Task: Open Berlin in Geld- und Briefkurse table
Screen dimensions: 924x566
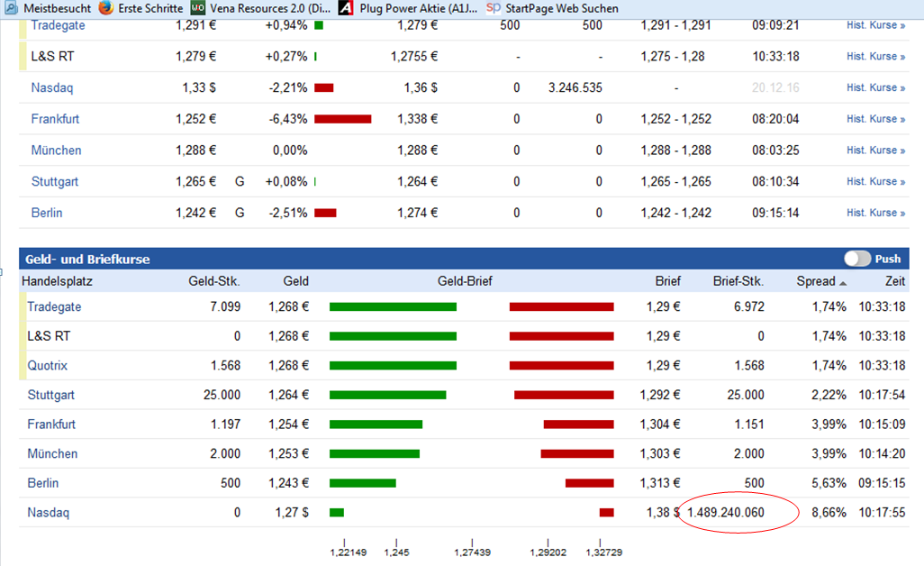Action: 43,483
